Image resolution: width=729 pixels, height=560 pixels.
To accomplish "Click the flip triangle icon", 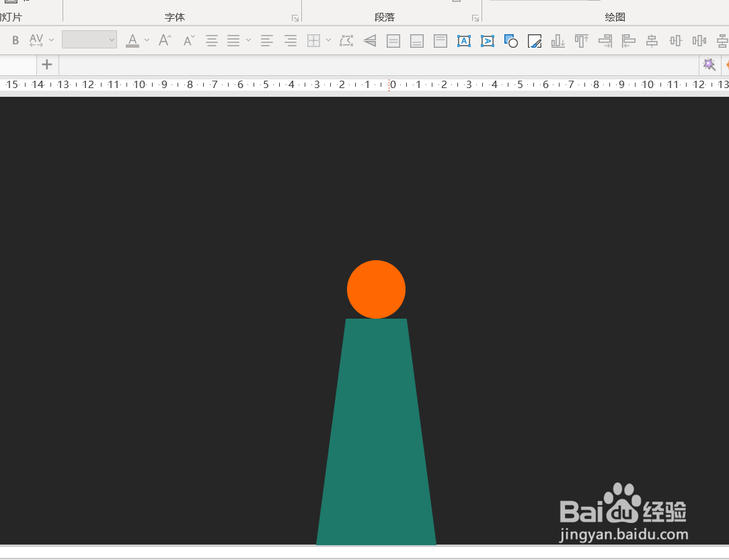I will 370,41.
